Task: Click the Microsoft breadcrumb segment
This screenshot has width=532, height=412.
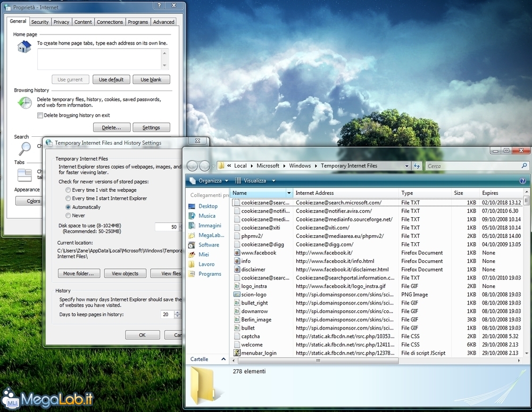Action: click(268, 166)
